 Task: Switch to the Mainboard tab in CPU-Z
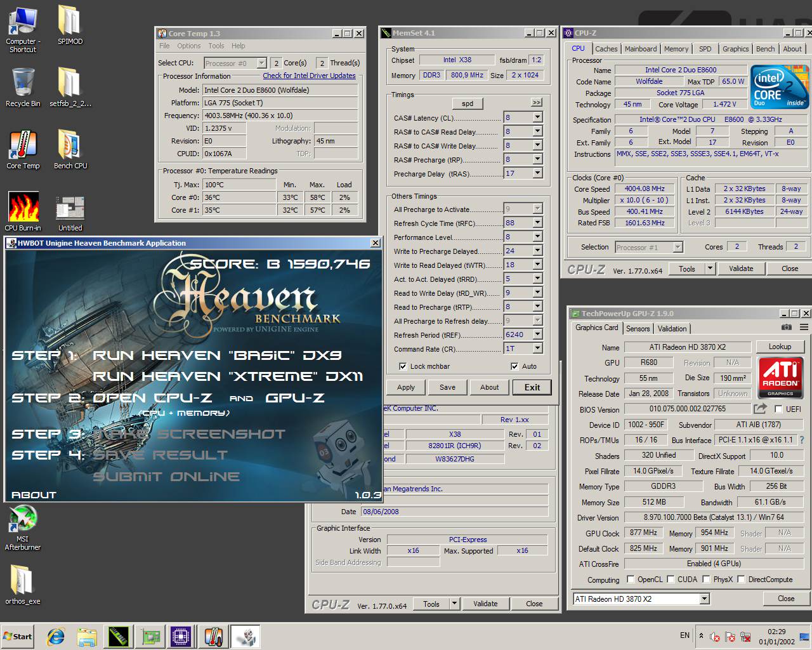[641, 49]
